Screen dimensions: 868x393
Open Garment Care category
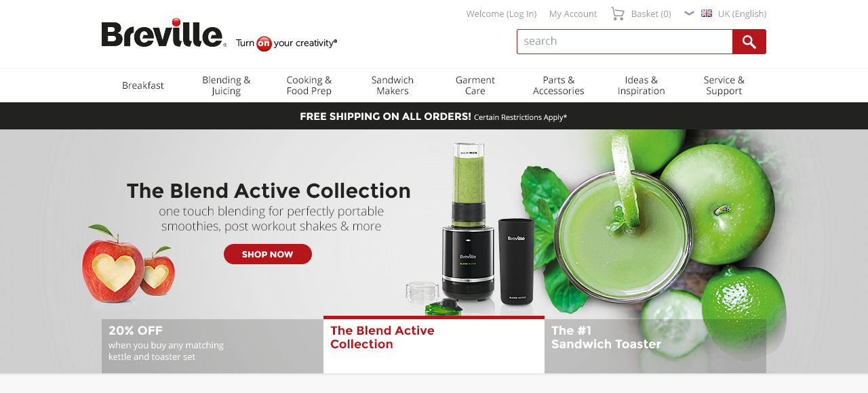[475, 85]
